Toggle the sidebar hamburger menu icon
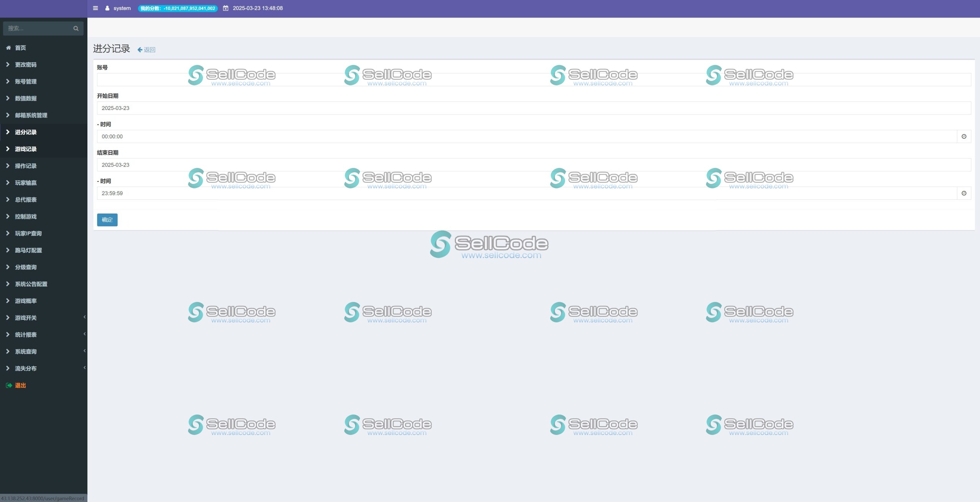 pyautogui.click(x=95, y=8)
